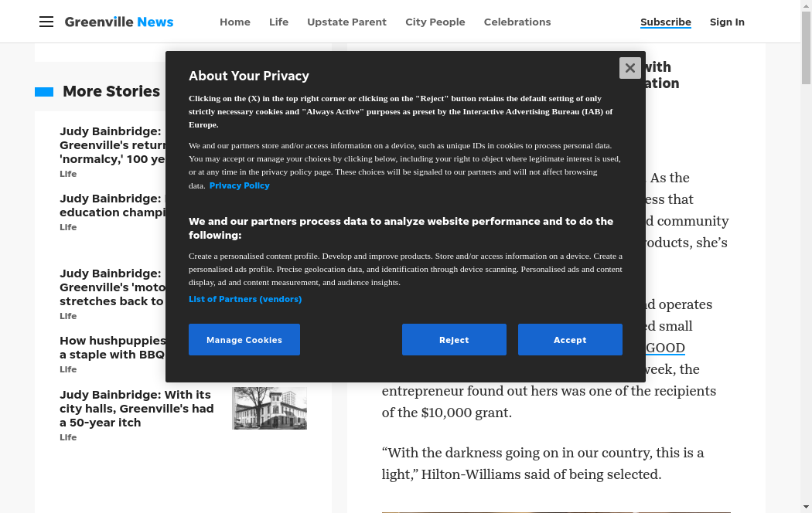The width and height of the screenshot is (812, 513).
Task: Go to the Home section
Action: pyautogui.click(x=234, y=22)
